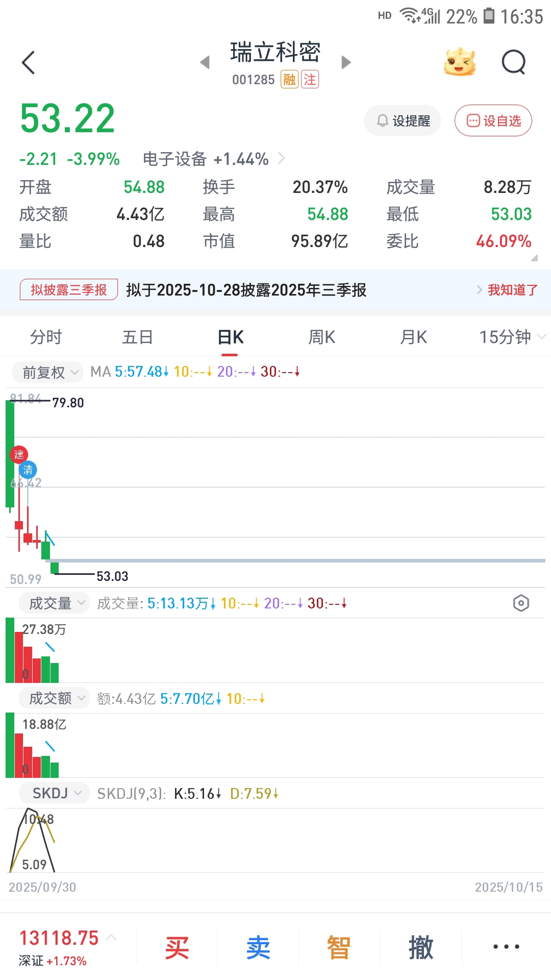
Task: Tap the 成交额 4.43亿 value
Action: tap(140, 214)
